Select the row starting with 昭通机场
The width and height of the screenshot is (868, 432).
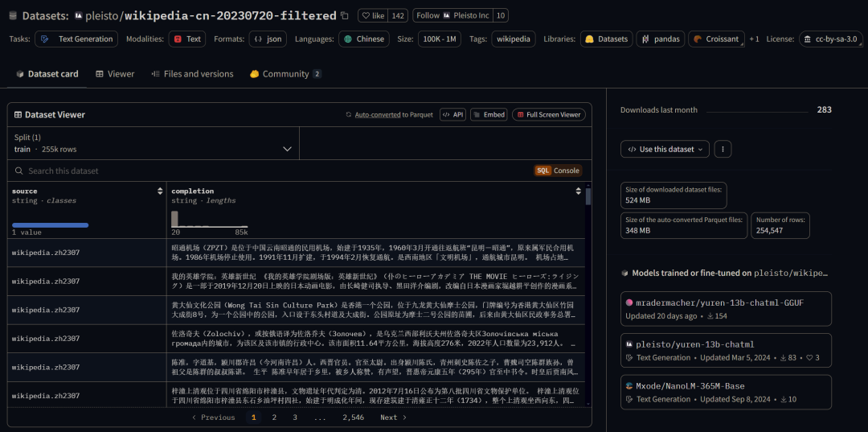coord(296,253)
